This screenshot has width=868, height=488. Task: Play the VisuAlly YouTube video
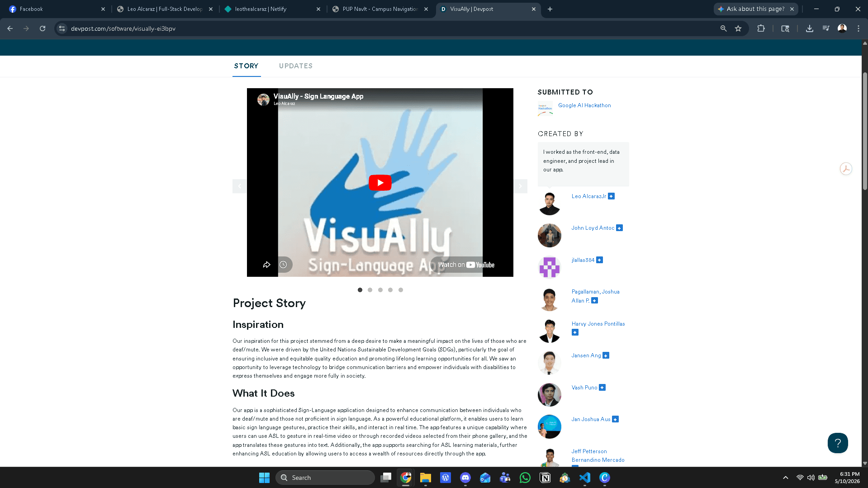pos(380,183)
